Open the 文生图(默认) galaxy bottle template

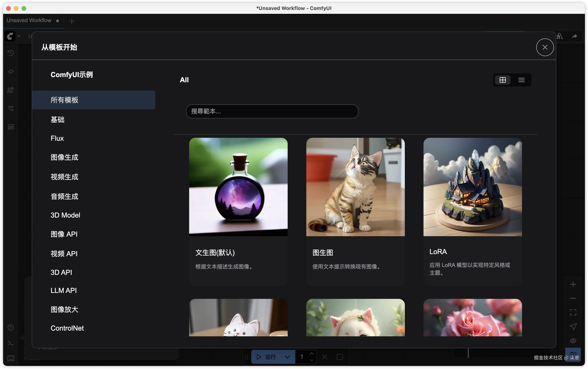point(238,187)
